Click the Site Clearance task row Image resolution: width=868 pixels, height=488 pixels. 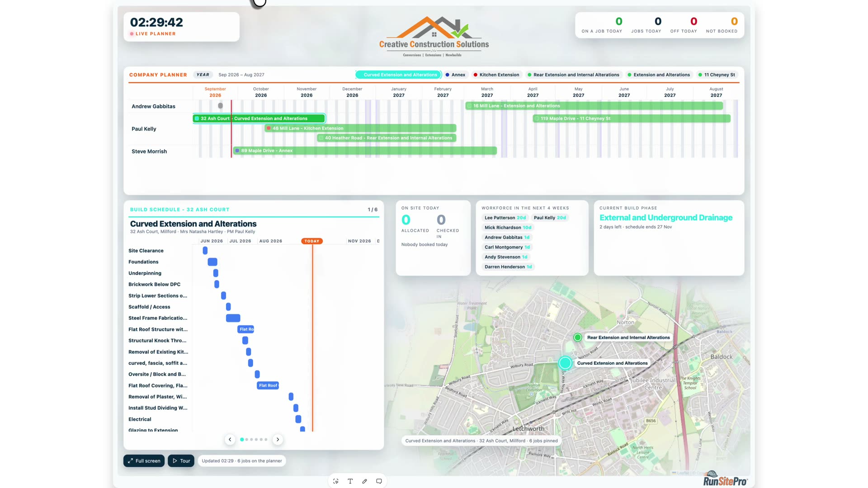click(253, 251)
